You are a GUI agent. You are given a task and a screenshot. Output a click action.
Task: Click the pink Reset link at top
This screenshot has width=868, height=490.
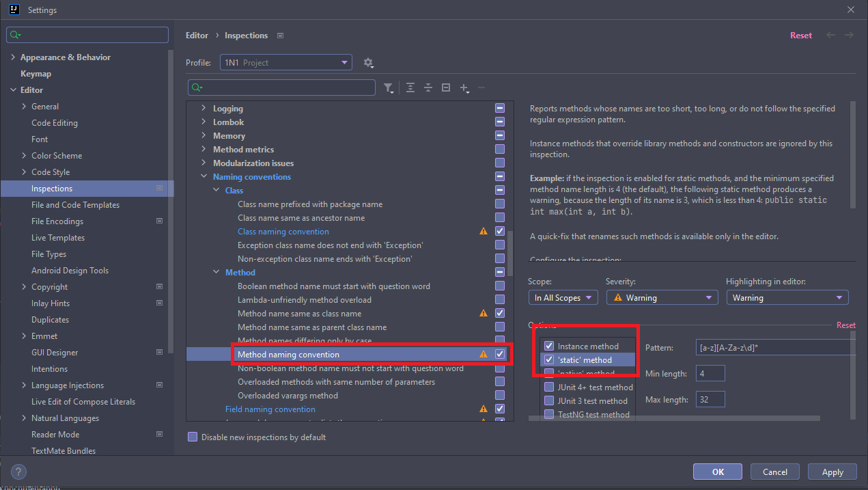tap(801, 36)
